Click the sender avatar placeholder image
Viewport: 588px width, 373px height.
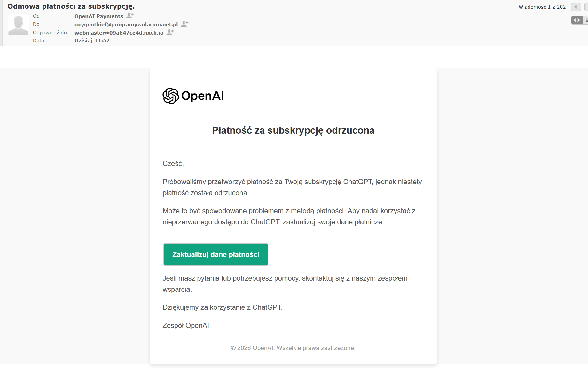(18, 24)
